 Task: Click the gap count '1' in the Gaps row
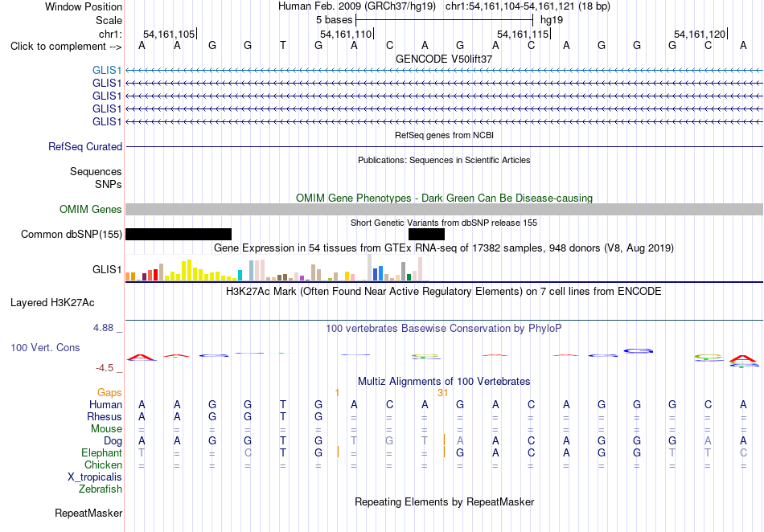point(337,392)
